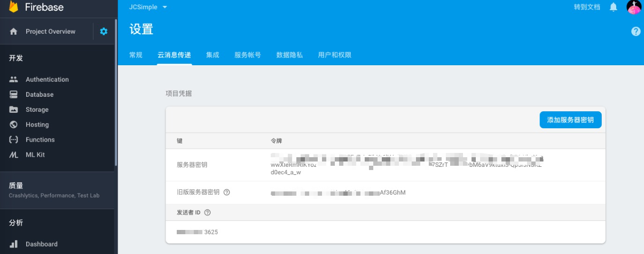Screen dimensions: 644x254
Task: Click the 发送者 ID label
Action: click(x=189, y=212)
